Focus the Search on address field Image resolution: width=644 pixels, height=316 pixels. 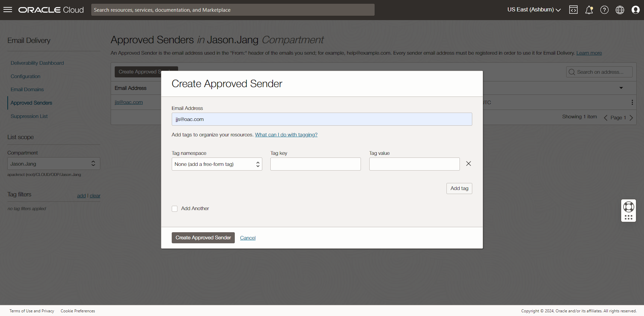point(599,72)
